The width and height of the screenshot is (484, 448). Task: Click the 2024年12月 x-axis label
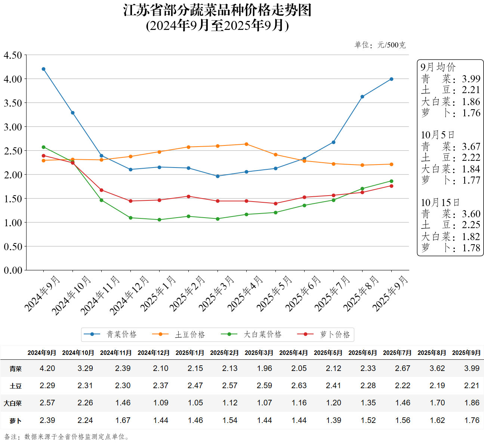tap(130, 295)
